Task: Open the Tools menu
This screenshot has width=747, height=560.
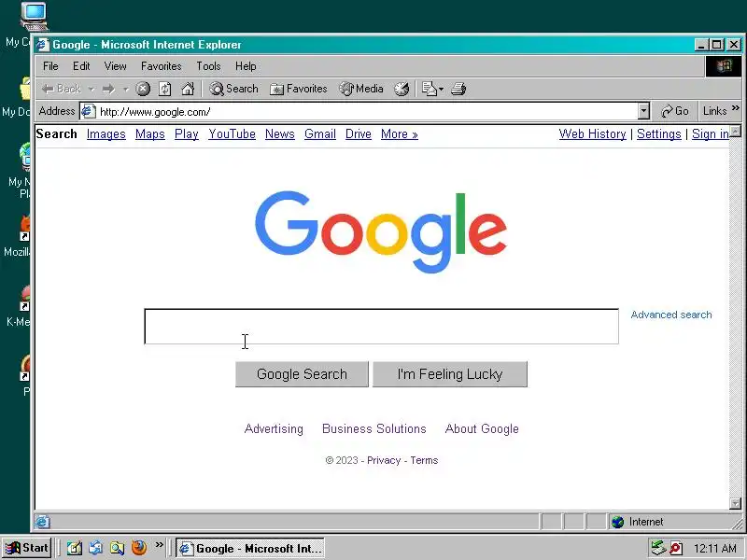Action: point(208,66)
